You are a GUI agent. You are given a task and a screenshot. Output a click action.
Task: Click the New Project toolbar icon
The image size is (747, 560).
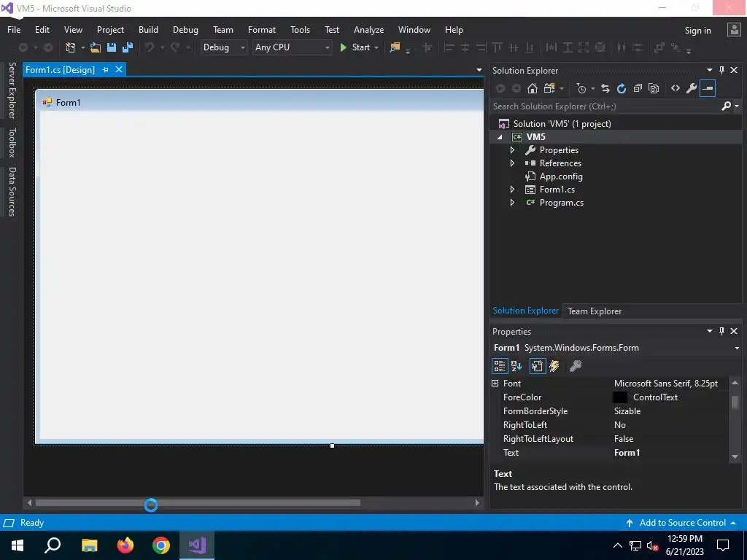pos(71,47)
